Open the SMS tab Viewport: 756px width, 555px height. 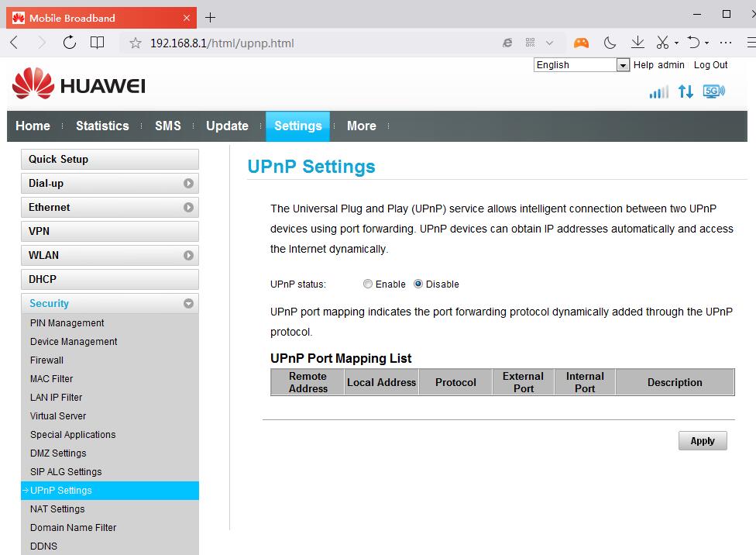point(167,126)
